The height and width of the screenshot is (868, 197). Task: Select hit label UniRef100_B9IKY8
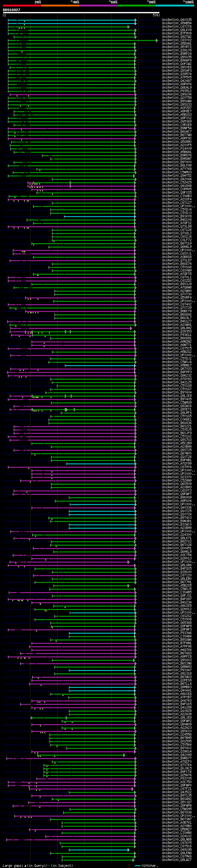coord(177,216)
